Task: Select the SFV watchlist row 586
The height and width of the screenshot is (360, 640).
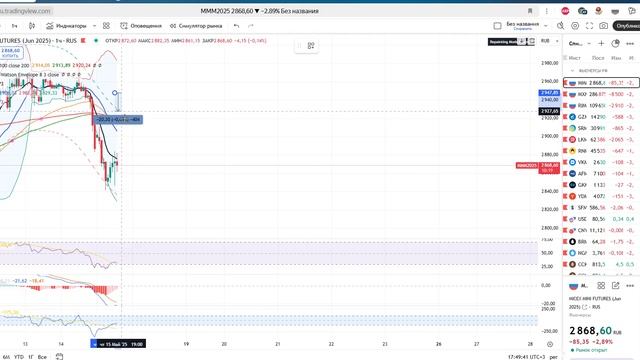Action: tap(601, 208)
